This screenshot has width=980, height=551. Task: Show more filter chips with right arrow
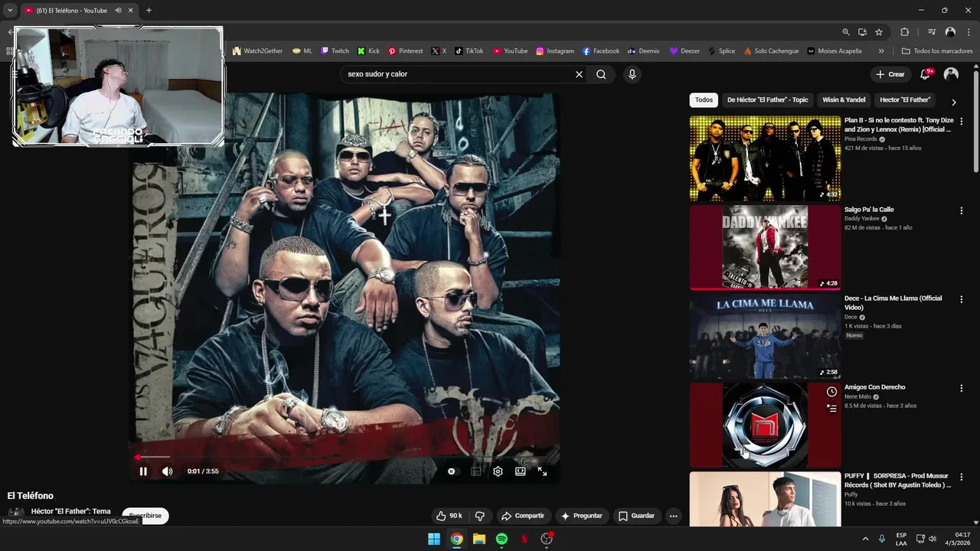(x=953, y=102)
